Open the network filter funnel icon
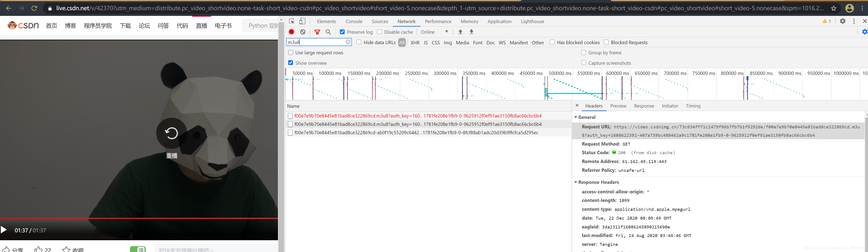The image size is (868, 252). pos(317,32)
